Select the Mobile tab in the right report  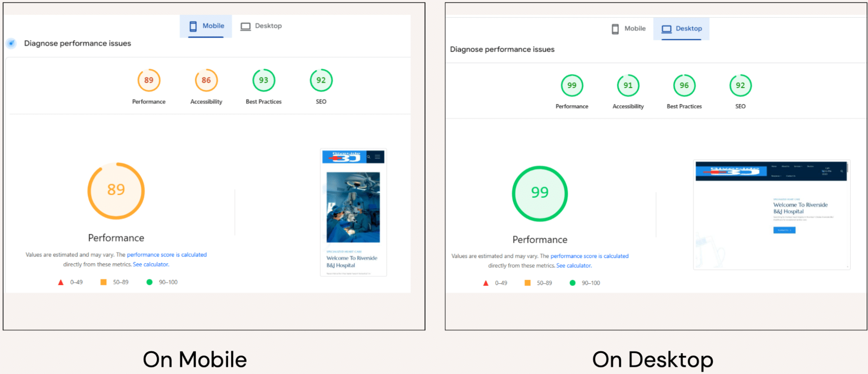tap(628, 29)
